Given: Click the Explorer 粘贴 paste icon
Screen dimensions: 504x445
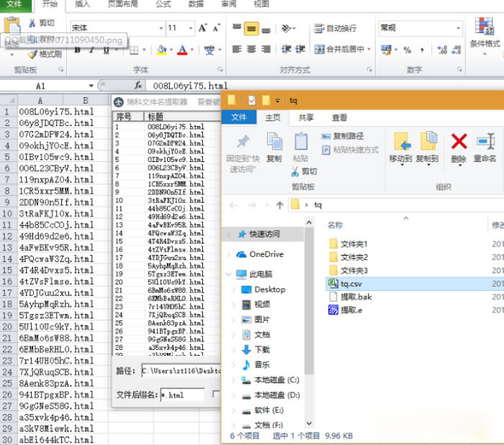Looking at the screenshot, I should pos(301,141).
